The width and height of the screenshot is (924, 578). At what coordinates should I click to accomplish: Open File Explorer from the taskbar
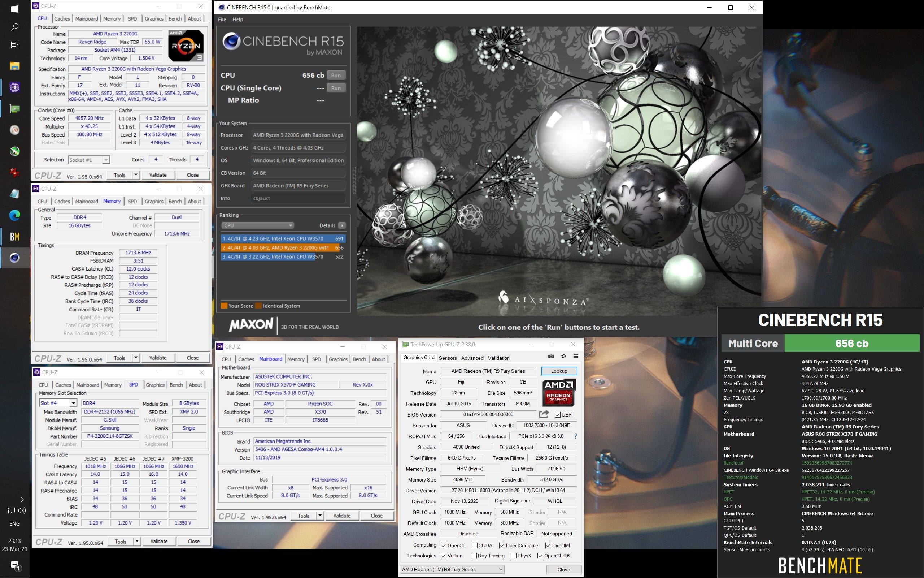click(14, 66)
